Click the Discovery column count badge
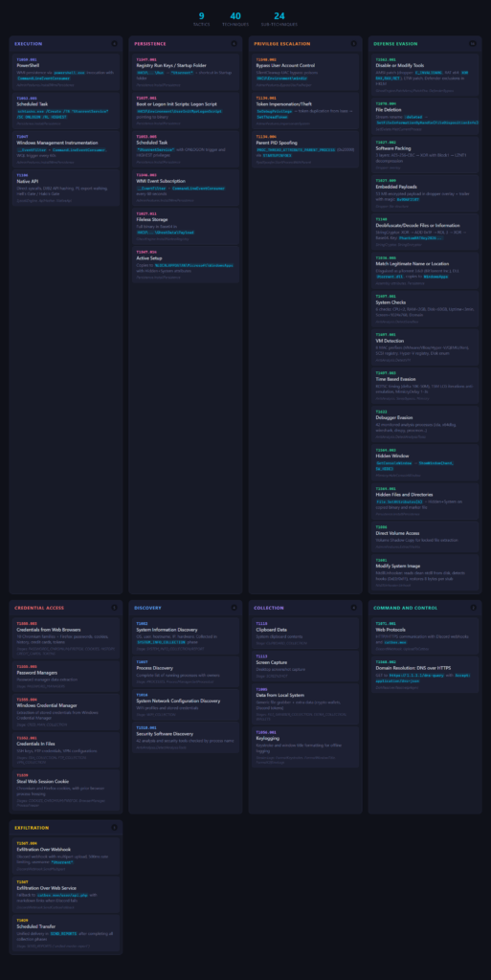This screenshot has height=980, width=491. 234,608
